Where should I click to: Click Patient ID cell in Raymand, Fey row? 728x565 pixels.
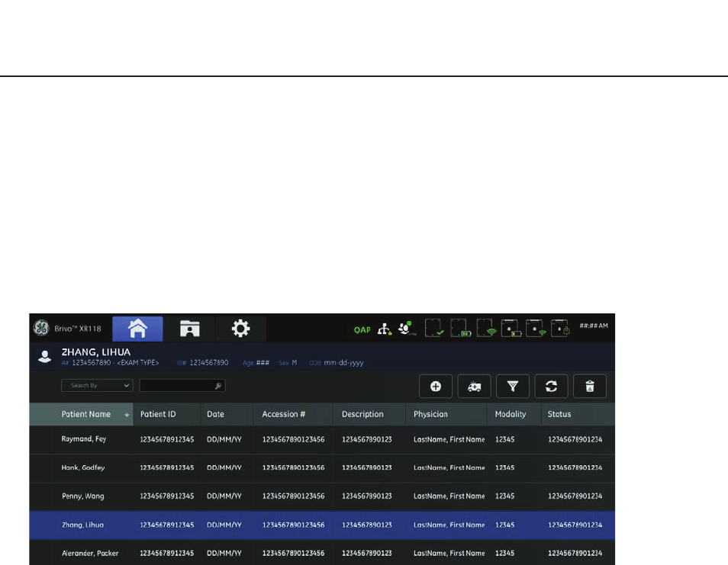click(166, 439)
